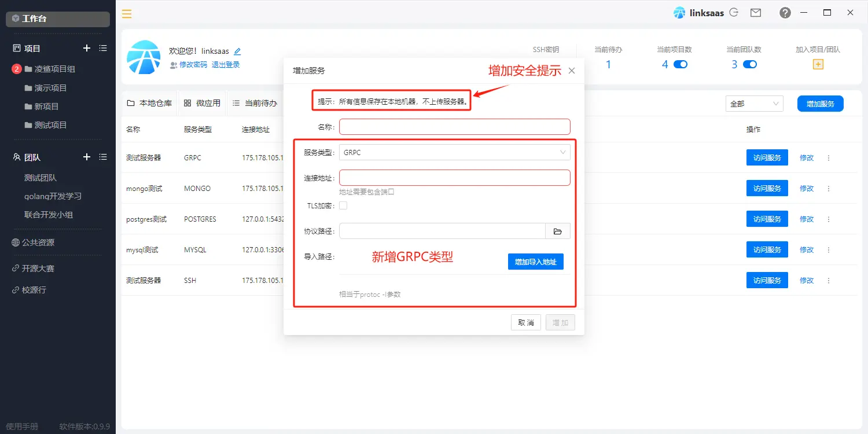Collapse sidebar with hamburger menu icon
Image resolution: width=868 pixels, height=434 pixels.
[x=127, y=14]
